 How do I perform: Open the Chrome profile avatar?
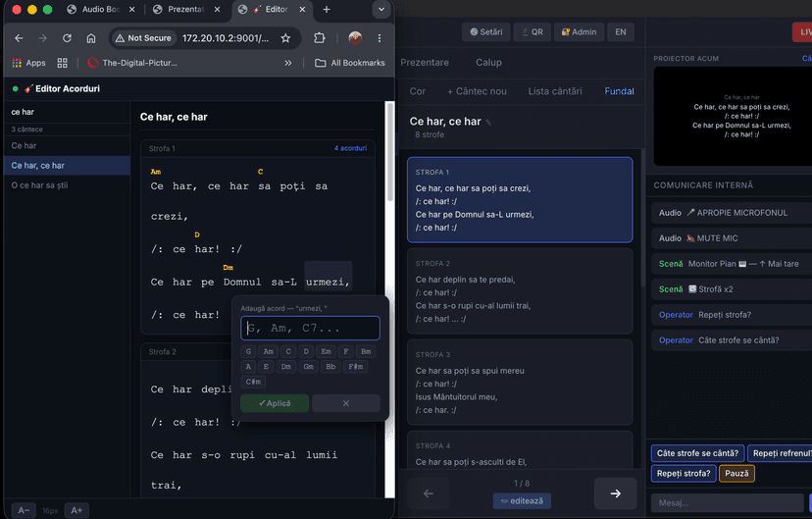355,38
